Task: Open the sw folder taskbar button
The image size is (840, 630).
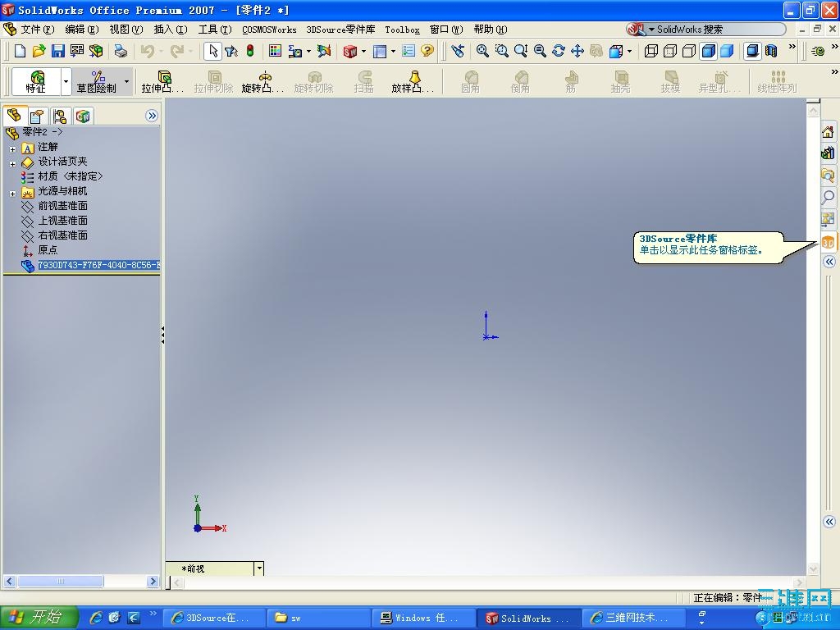Action: (319, 618)
